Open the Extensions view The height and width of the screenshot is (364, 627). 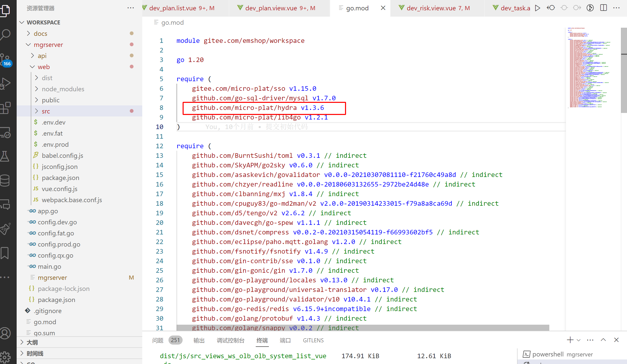[6, 108]
